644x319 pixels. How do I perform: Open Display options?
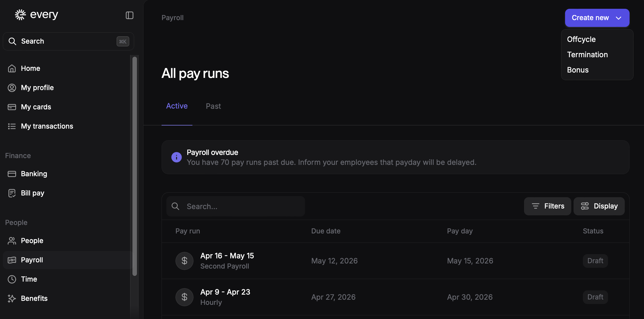coord(599,206)
